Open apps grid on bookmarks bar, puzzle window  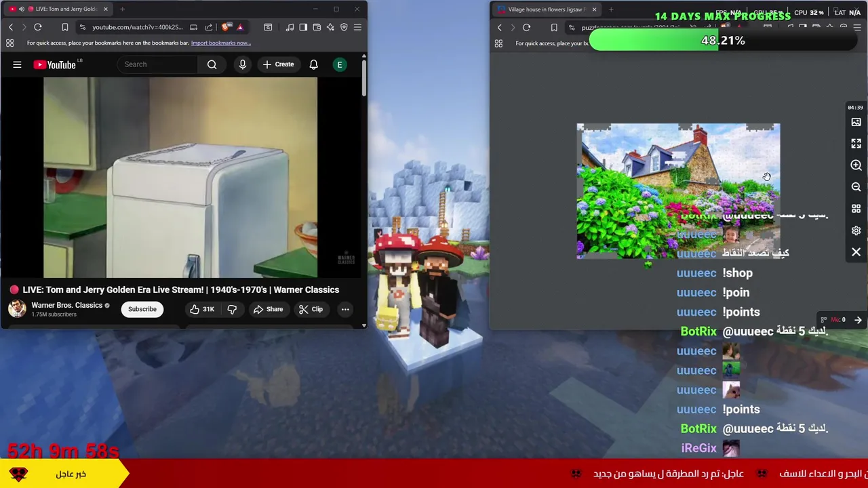[x=498, y=43]
